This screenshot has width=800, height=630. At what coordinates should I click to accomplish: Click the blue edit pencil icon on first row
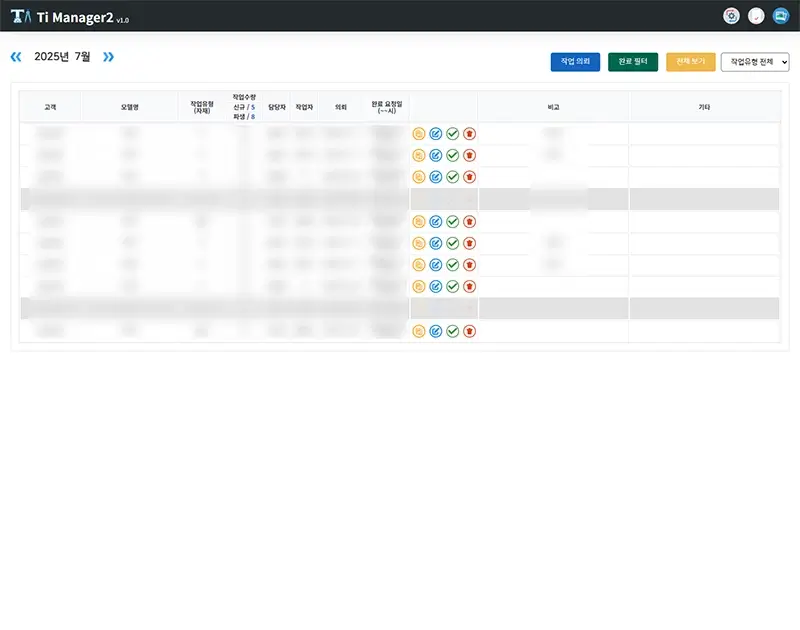pyautogui.click(x=437, y=133)
